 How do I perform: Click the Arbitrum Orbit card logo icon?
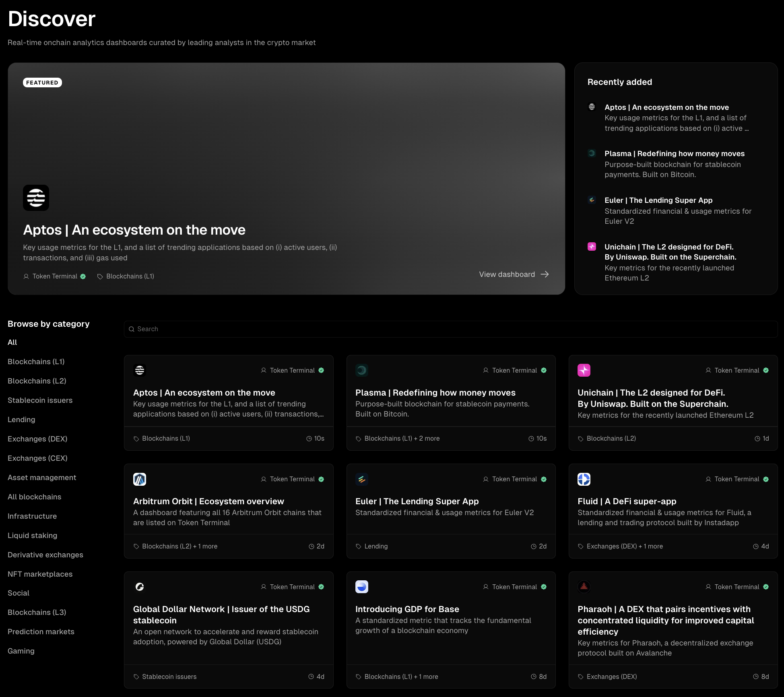point(140,479)
